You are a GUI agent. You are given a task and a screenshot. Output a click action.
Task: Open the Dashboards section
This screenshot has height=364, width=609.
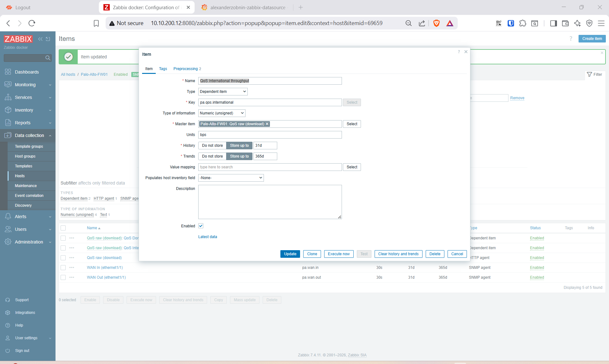[x=27, y=72]
